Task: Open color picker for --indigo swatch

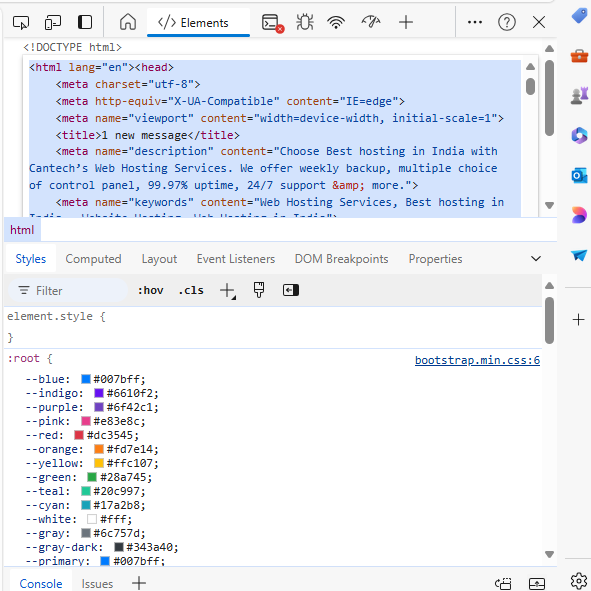Action: point(99,393)
